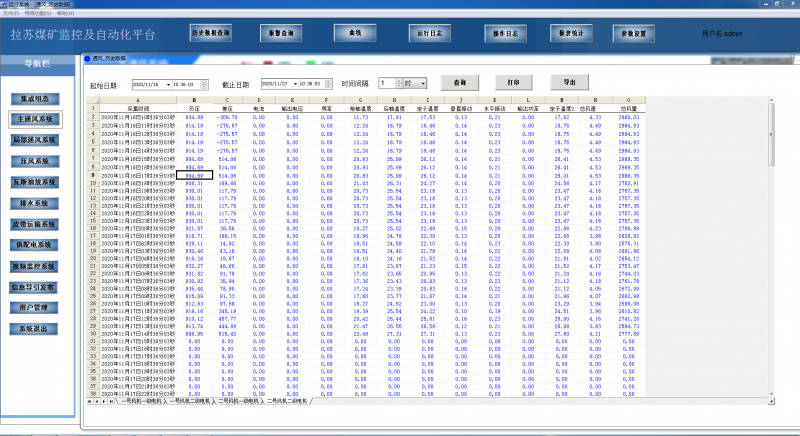
Task: Open the 参数设置 page
Action: pos(634,34)
